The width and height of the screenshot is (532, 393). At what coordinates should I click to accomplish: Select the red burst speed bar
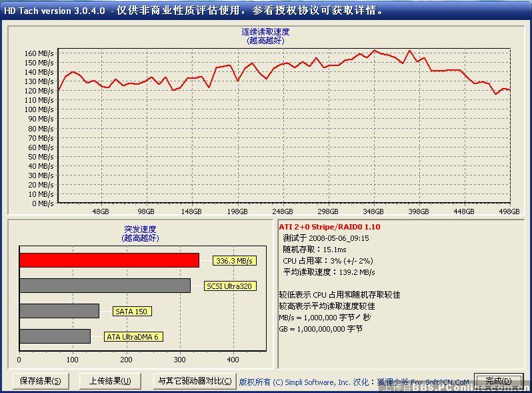coord(109,260)
